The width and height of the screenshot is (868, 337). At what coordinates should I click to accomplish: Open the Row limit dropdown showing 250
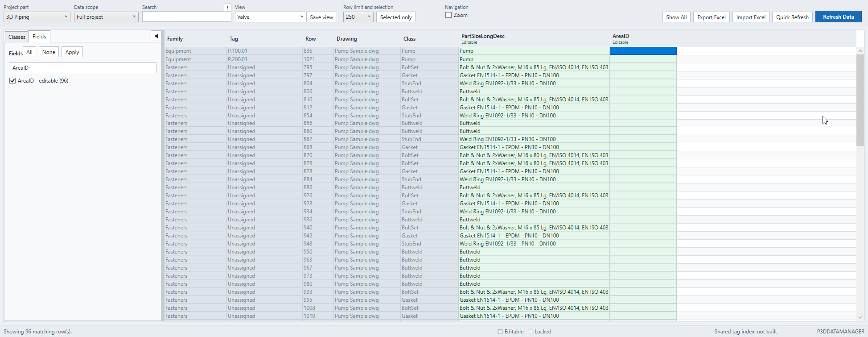pyautogui.click(x=358, y=17)
